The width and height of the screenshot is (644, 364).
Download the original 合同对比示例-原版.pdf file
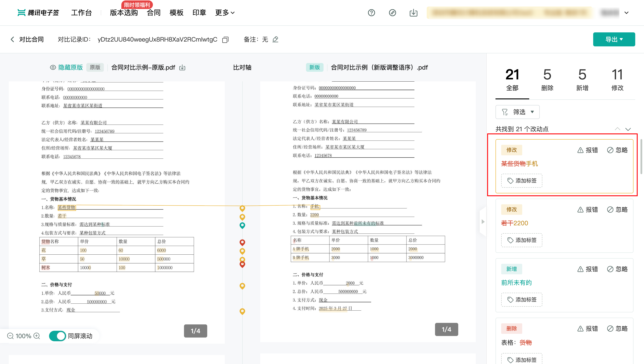tap(182, 68)
